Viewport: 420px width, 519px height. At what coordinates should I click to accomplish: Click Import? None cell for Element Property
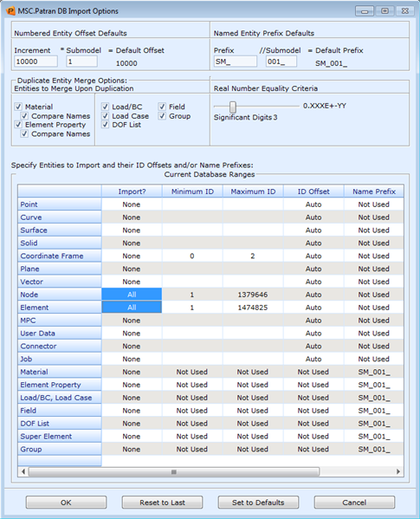point(132,385)
